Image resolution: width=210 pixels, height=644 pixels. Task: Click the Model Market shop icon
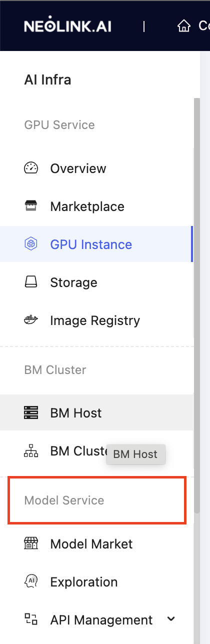(x=31, y=543)
